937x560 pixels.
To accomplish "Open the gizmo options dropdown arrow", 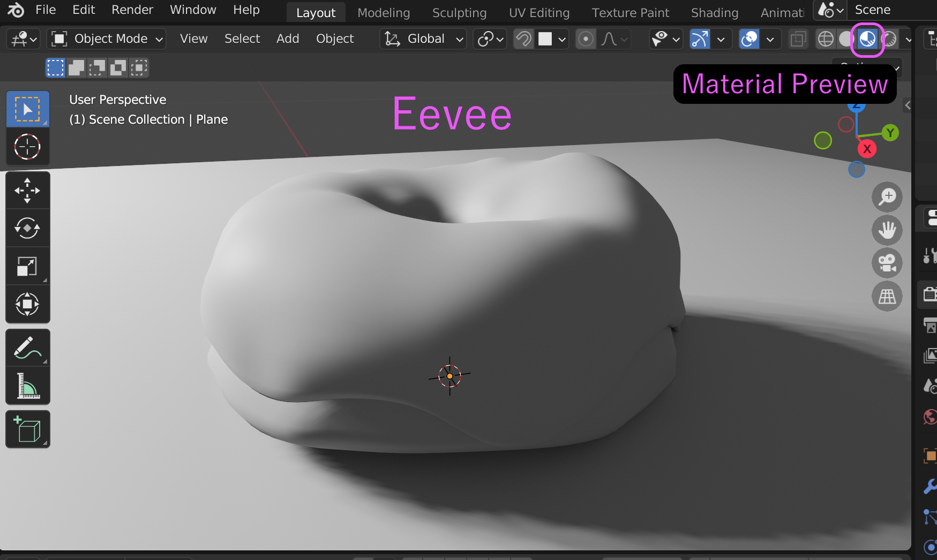I will [x=721, y=39].
